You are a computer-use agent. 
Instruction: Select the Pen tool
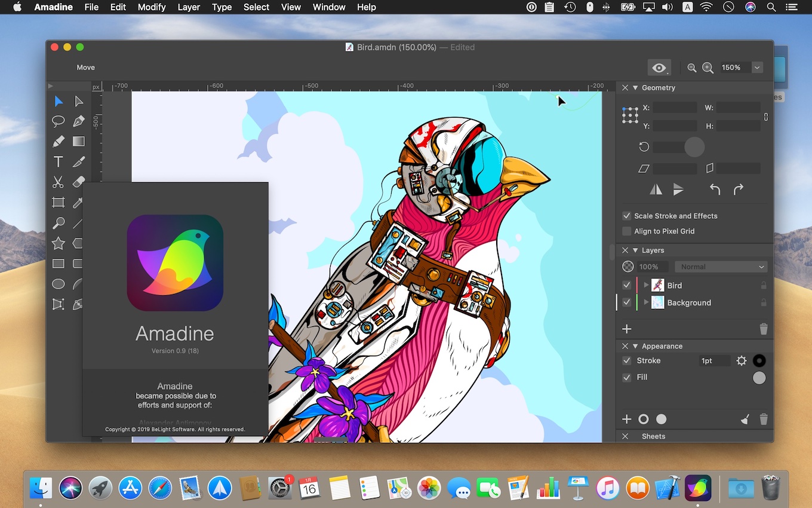point(78,121)
